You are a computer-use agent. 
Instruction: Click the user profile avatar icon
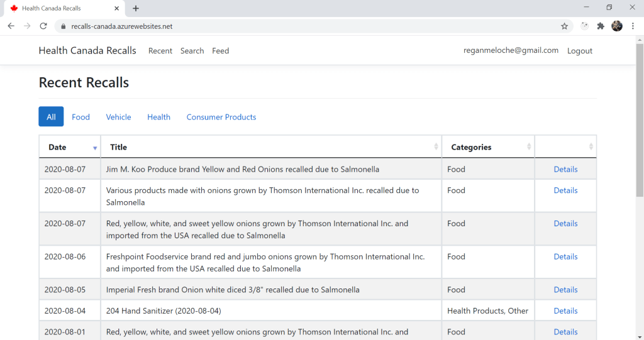coord(617,26)
